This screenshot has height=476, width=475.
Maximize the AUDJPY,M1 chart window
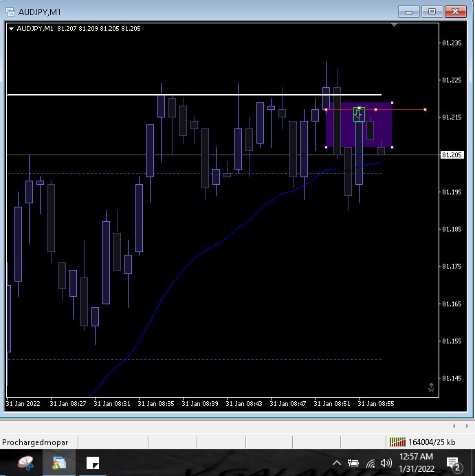[432, 12]
